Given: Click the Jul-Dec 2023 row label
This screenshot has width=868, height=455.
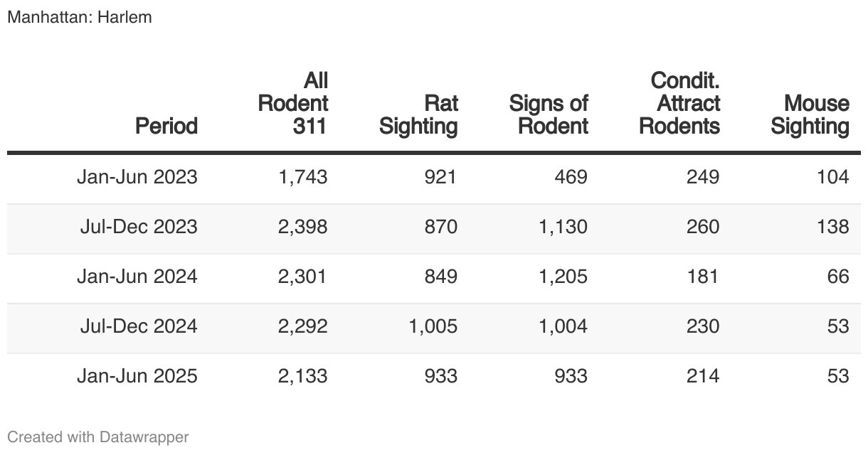Looking at the screenshot, I should [139, 226].
